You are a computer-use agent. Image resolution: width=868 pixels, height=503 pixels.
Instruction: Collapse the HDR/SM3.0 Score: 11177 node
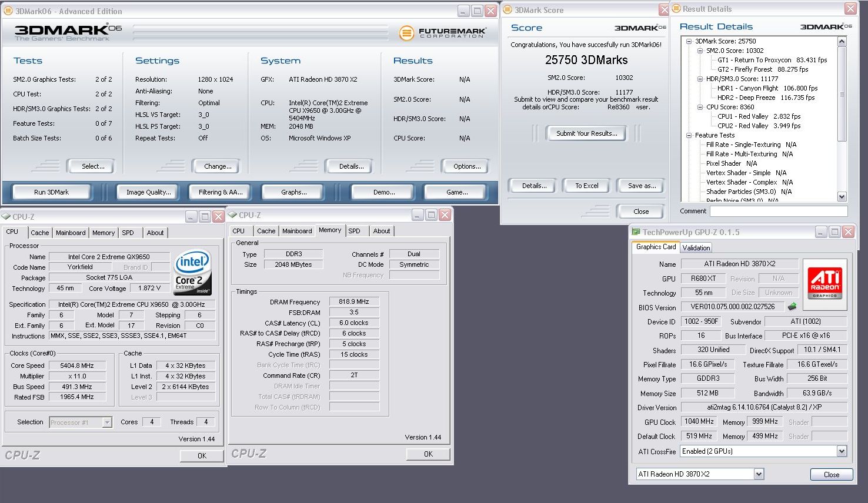point(700,79)
